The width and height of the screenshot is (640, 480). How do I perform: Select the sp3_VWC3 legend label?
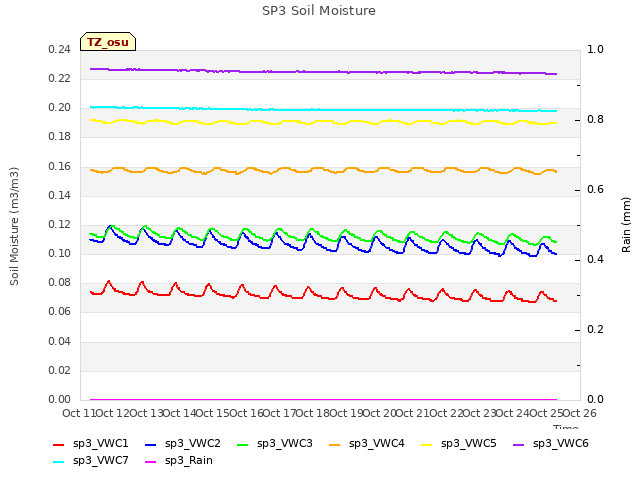(284, 444)
